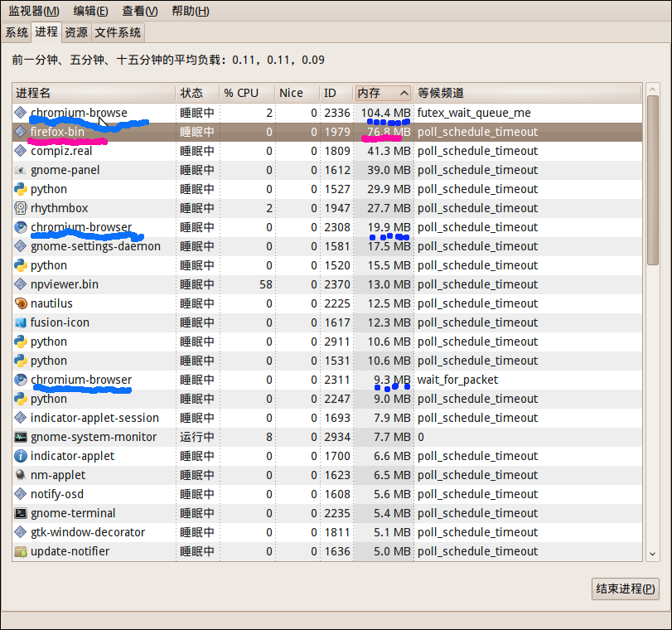Click the rhythmbox speaker icon
The width and height of the screenshot is (672, 630).
coord(20,208)
